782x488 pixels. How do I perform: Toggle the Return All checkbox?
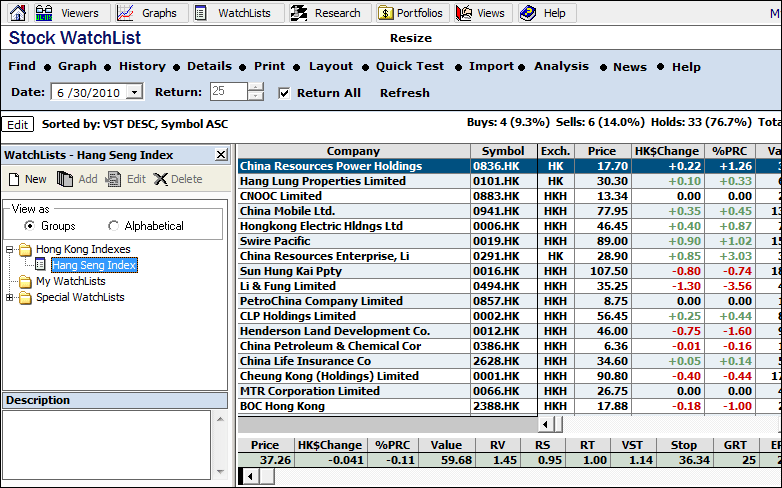[284, 93]
